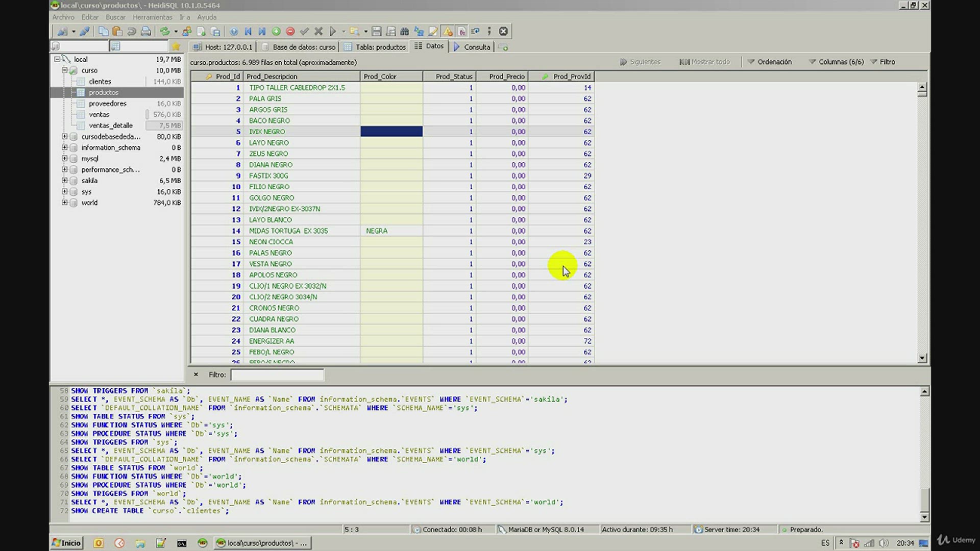Click the yellow favorites star icon
The image size is (980, 551).
click(176, 46)
